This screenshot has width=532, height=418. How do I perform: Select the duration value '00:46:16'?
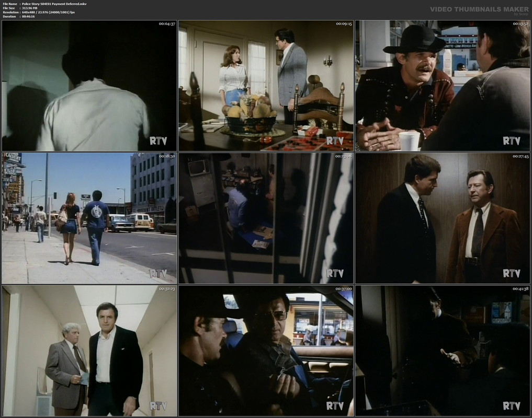pos(28,16)
